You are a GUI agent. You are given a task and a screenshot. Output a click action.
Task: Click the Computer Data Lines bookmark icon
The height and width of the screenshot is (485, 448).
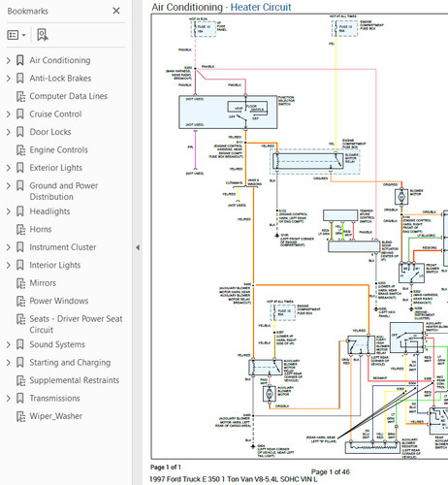pos(20,96)
